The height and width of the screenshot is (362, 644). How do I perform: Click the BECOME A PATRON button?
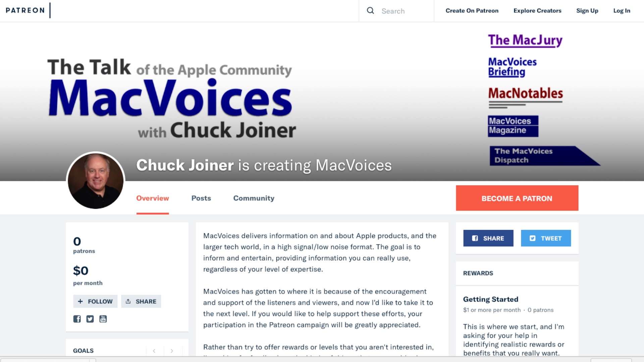click(x=517, y=198)
